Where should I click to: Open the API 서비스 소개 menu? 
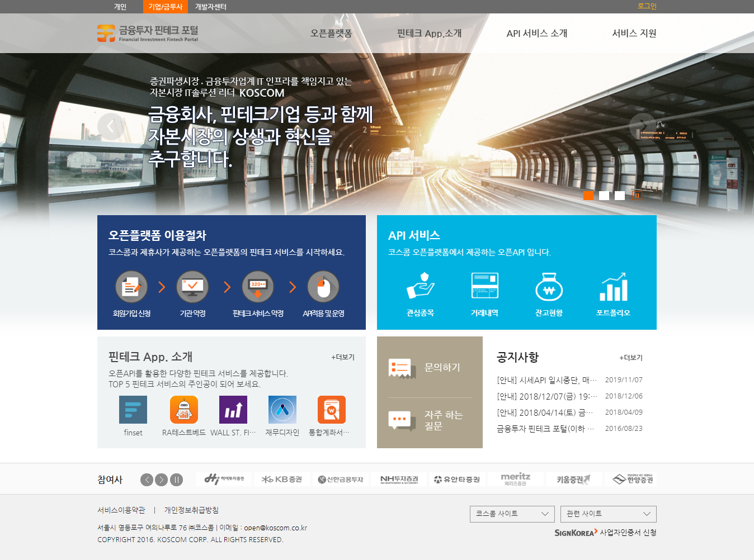(536, 34)
